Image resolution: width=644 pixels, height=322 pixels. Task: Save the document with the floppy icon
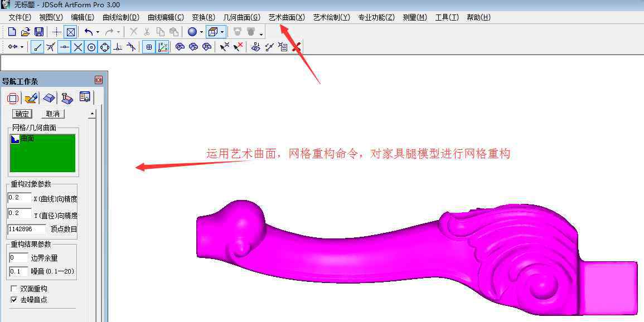(39, 32)
